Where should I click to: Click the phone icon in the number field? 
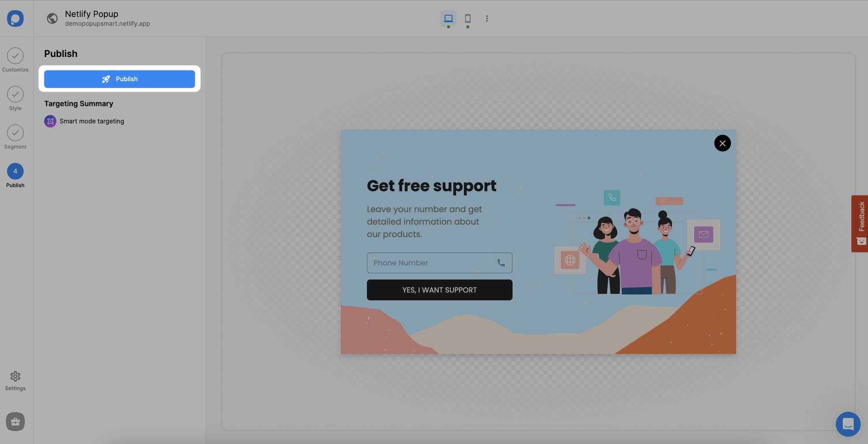(x=501, y=262)
